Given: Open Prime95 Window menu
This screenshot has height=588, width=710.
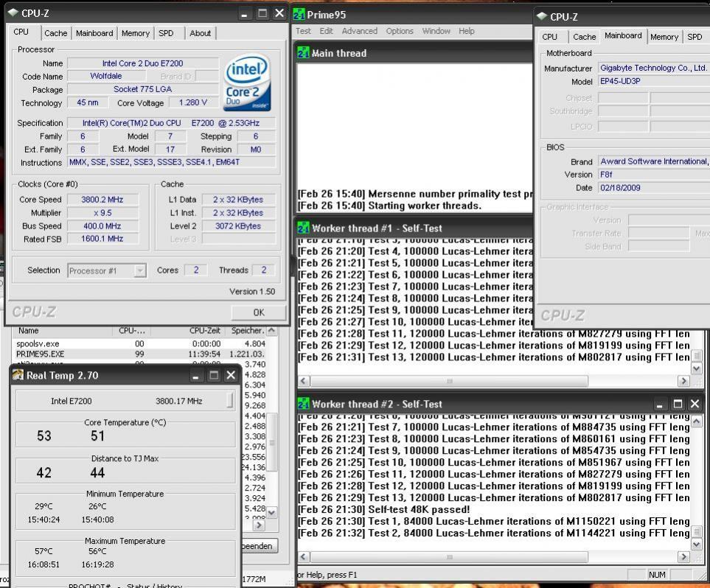Looking at the screenshot, I should (436, 31).
